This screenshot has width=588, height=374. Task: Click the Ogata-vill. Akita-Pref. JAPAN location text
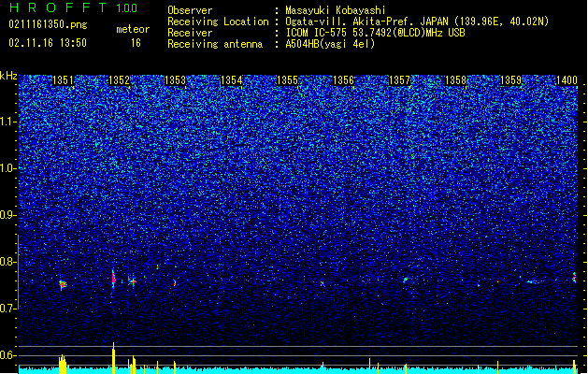417,22
